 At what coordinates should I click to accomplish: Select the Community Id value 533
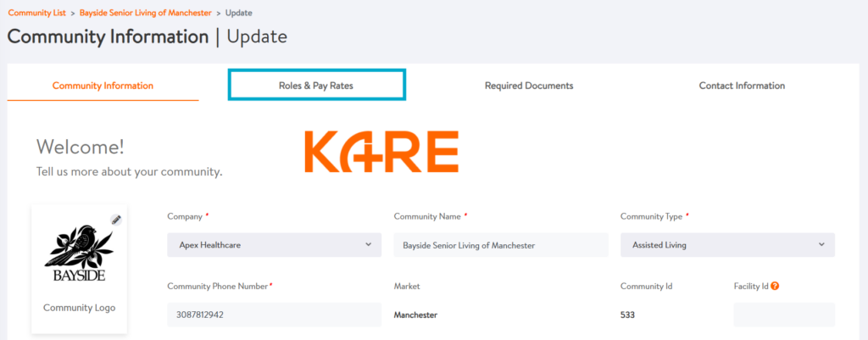(628, 315)
